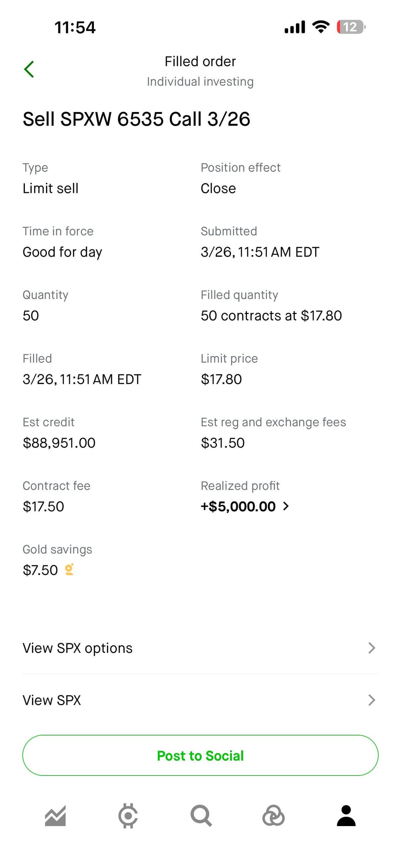Tap the battery status indicator

[x=351, y=27]
